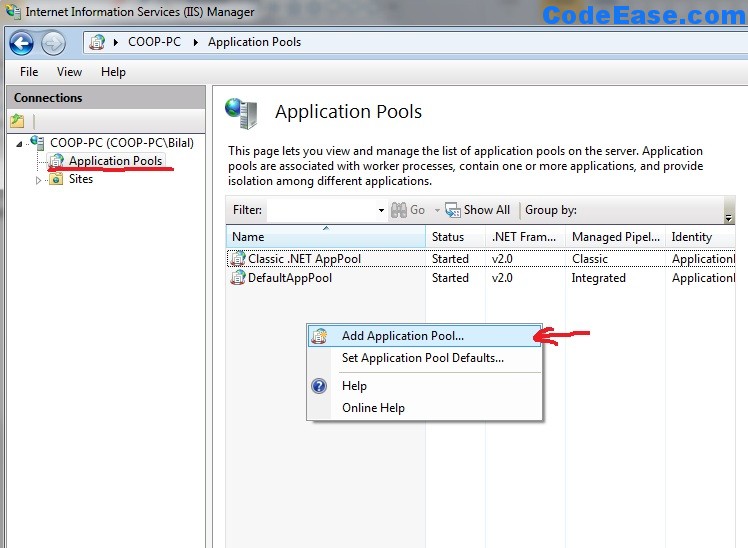Click the DefaultAppPool row icon
The image size is (748, 548).
(238, 278)
